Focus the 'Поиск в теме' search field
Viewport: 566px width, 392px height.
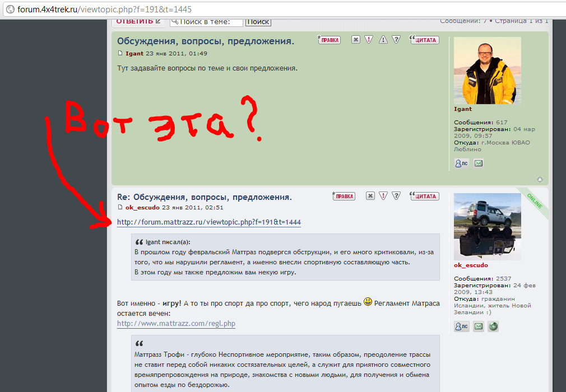[x=211, y=22]
